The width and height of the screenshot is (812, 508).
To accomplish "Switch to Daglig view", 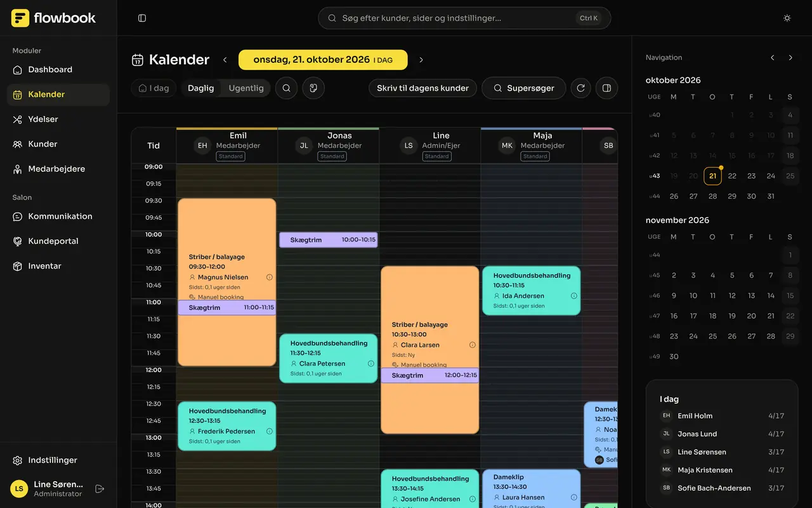I will [201, 88].
